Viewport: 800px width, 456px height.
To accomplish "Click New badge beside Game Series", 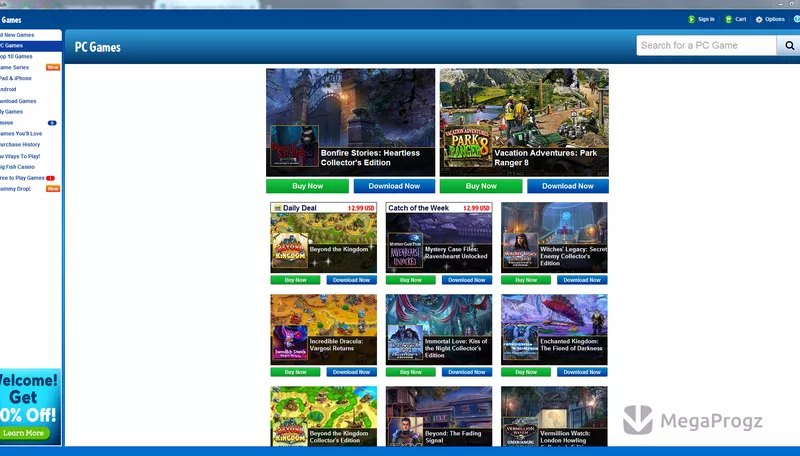I will tap(53, 67).
